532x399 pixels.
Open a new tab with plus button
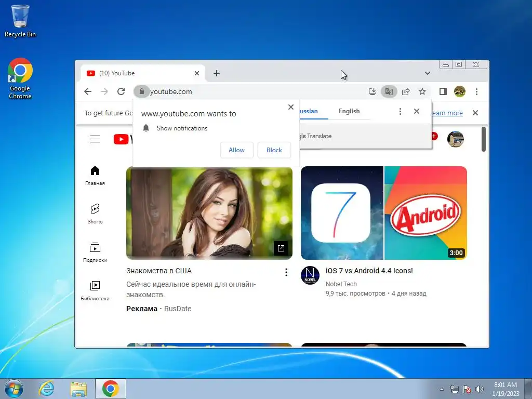point(217,73)
